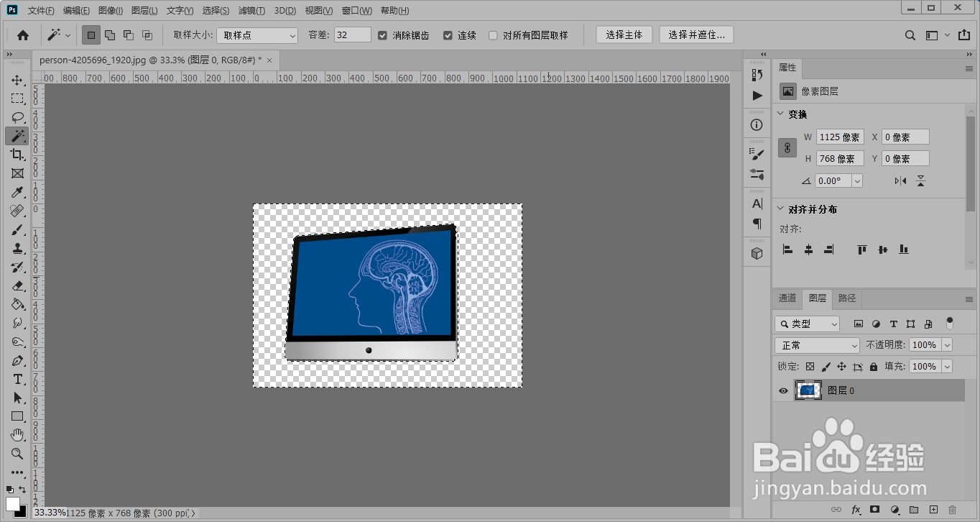Open rotation angle dropdown arrow
The image size is (980, 522).
pos(857,181)
